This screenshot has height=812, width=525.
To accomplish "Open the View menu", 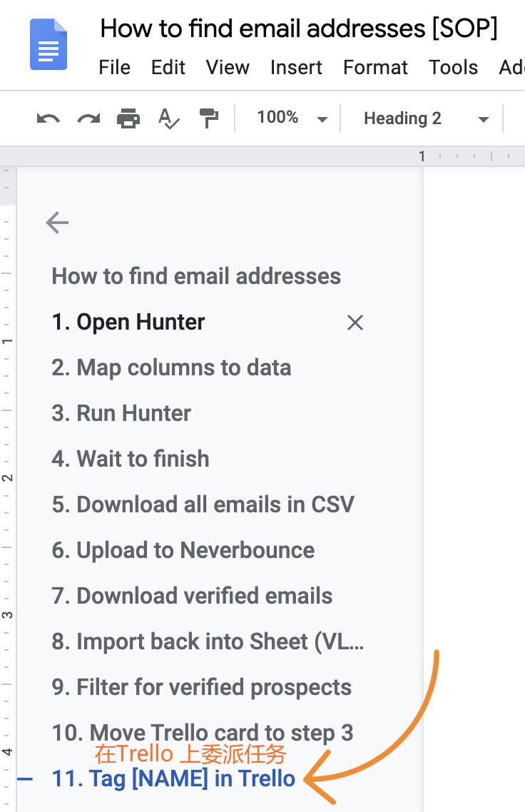I will tap(228, 67).
